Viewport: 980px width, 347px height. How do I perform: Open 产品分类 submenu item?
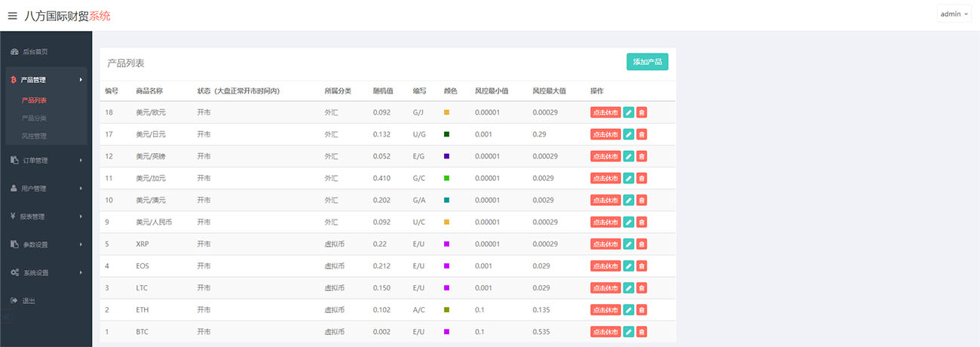coord(34,118)
